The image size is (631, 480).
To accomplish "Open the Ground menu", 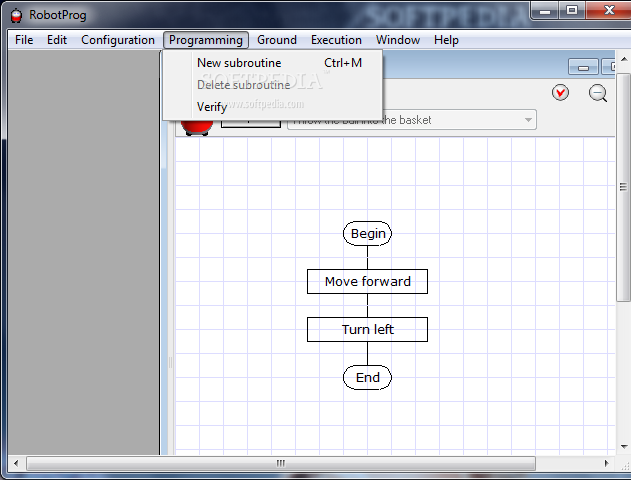I will tap(277, 40).
